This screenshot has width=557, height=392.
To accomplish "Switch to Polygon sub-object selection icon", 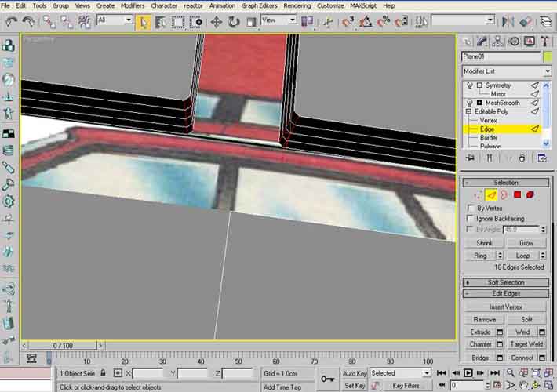I will click(x=518, y=194).
